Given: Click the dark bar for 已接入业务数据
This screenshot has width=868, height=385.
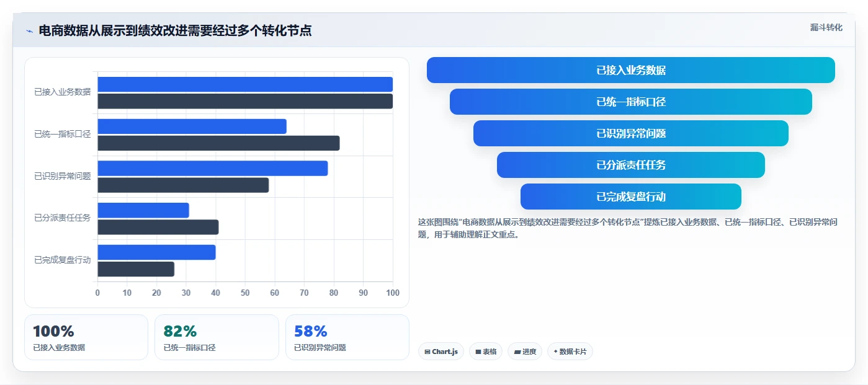Looking at the screenshot, I should click(245, 101).
